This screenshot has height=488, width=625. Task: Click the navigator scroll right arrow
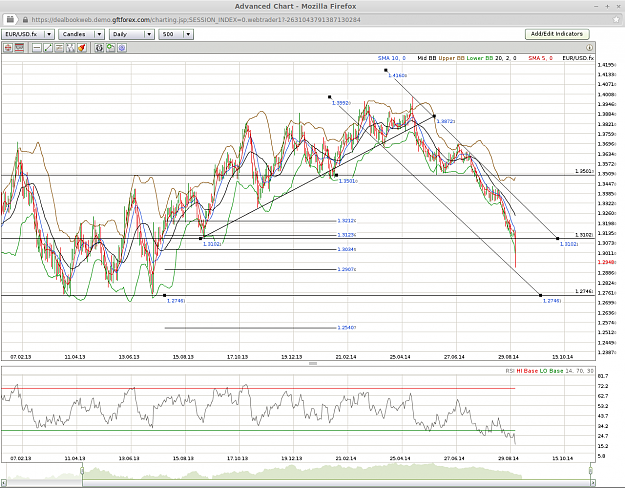[x=592, y=483]
